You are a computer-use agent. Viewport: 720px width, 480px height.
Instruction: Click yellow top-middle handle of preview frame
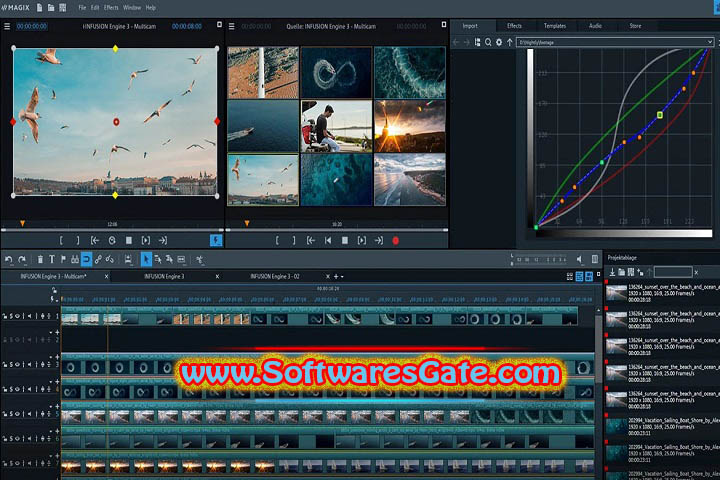(115, 48)
